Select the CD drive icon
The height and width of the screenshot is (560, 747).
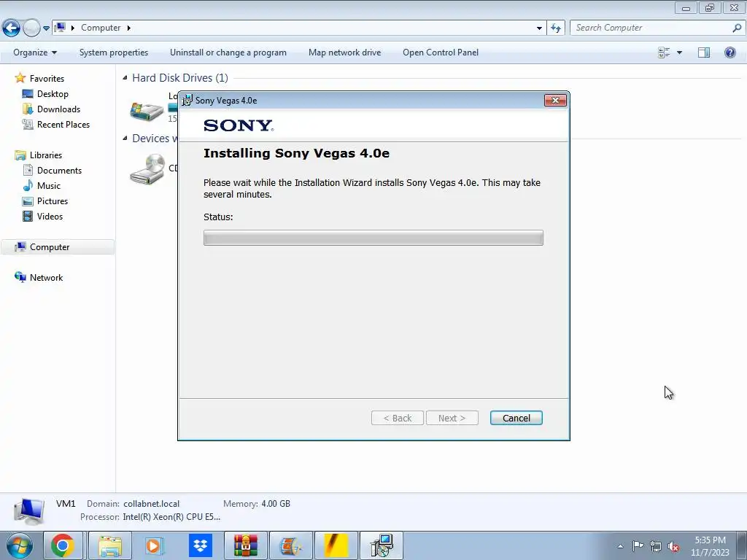point(147,169)
